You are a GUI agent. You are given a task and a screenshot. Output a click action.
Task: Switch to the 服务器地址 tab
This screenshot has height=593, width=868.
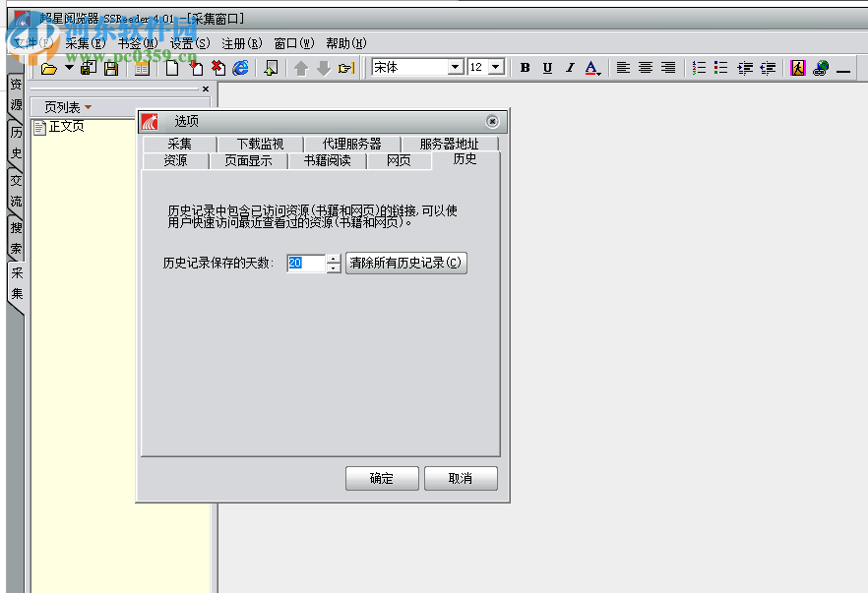tap(449, 144)
